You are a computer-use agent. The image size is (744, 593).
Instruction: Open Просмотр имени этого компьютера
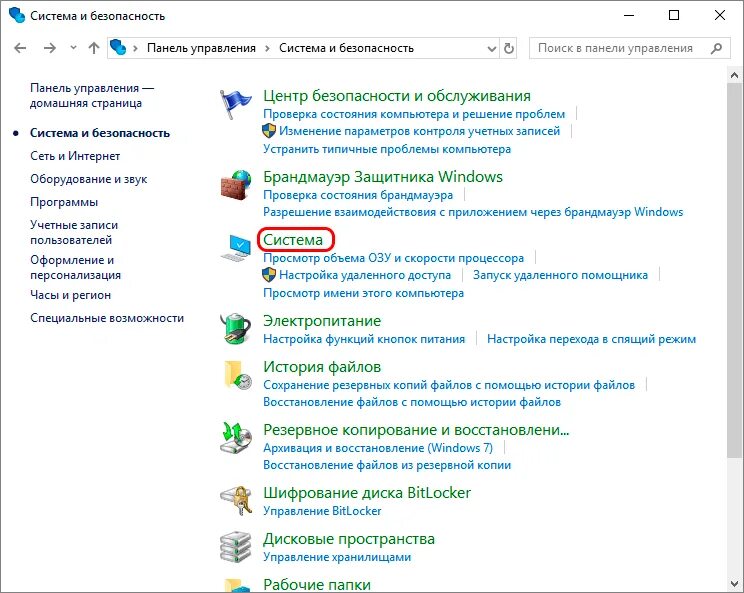363,293
